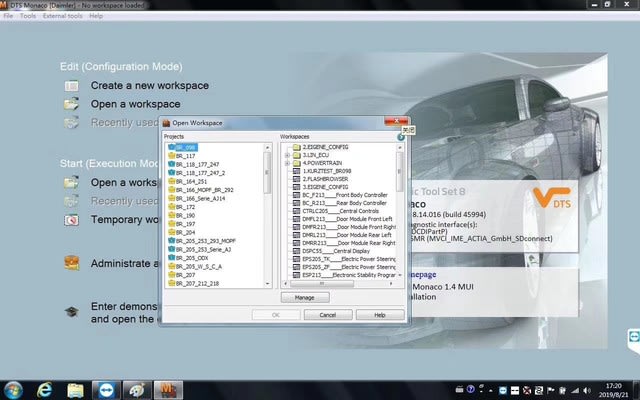Click the system tray volume icon

click(x=587, y=391)
